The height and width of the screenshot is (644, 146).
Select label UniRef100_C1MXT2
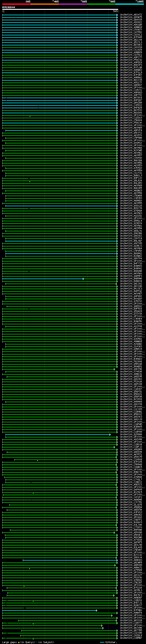coord(131,90)
